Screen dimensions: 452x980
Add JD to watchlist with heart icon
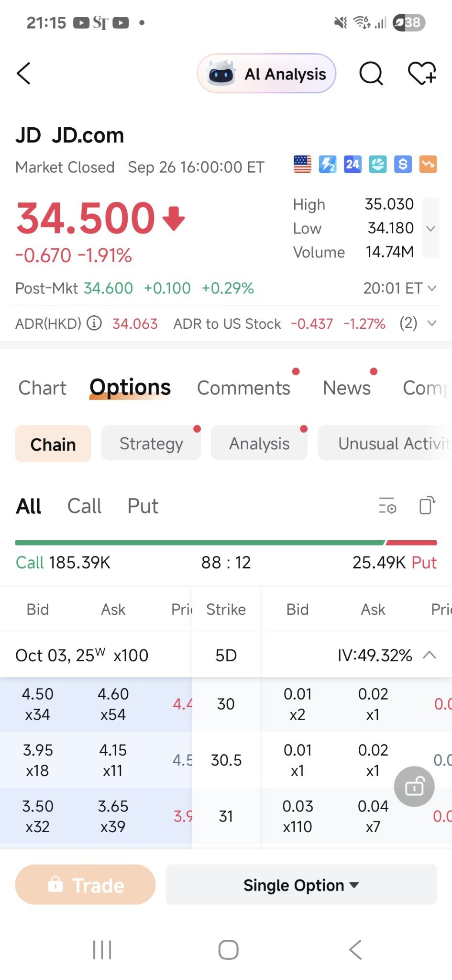421,74
